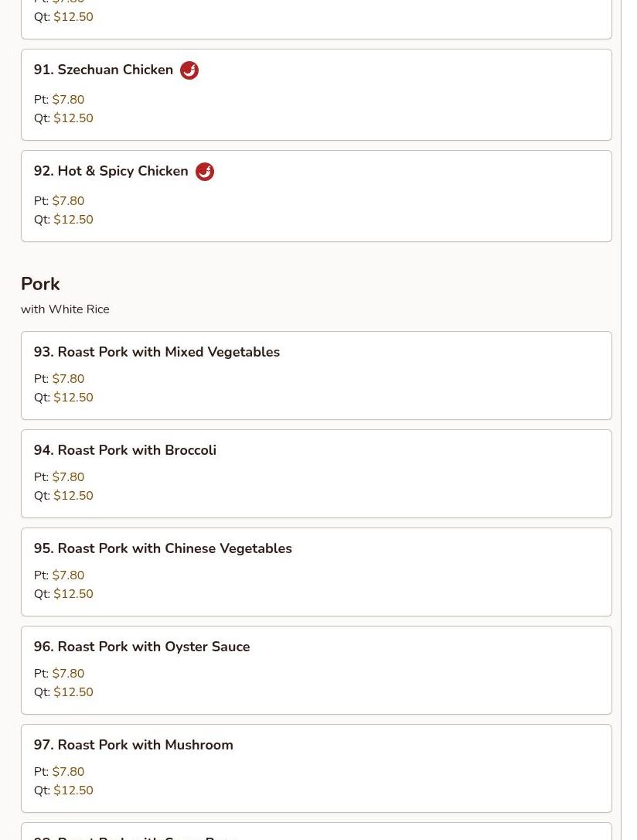Open the 91. Szechuan Chicken item
637x840 pixels.
point(104,70)
